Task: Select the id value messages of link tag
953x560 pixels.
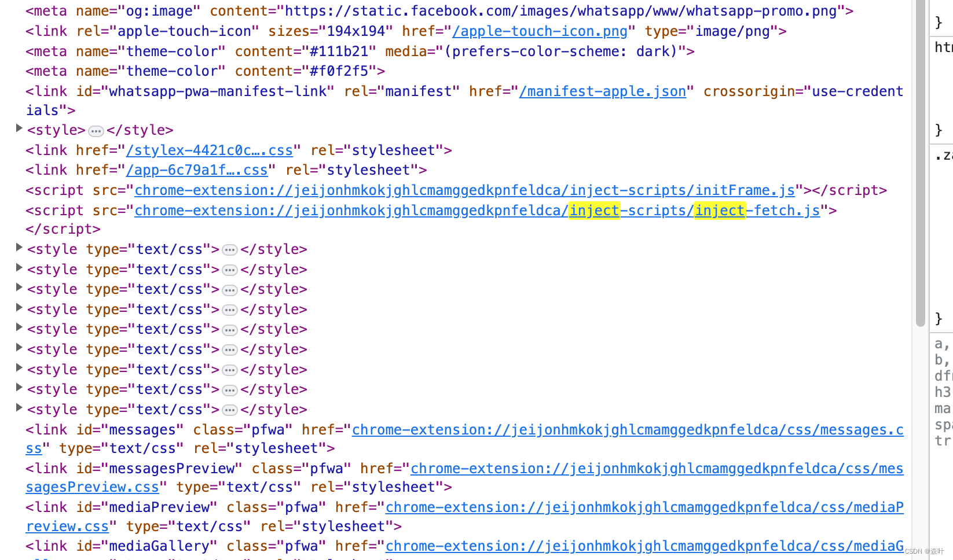Action: 142,430
